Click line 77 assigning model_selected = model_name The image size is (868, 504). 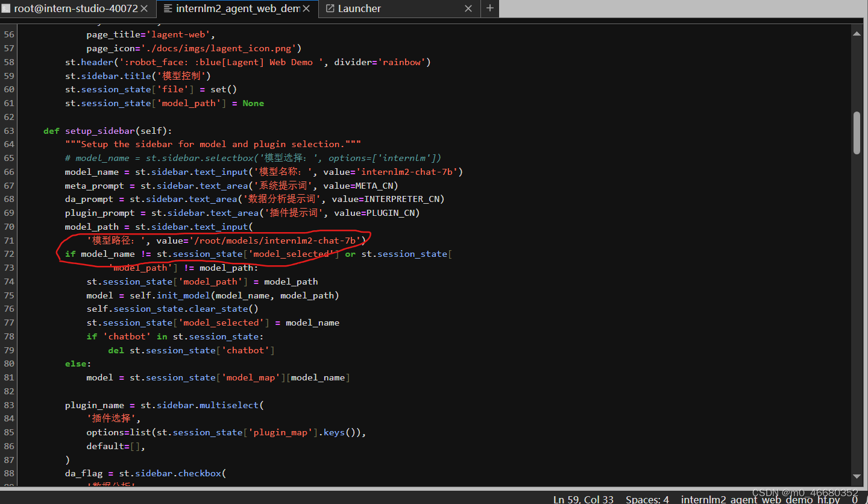(213, 323)
